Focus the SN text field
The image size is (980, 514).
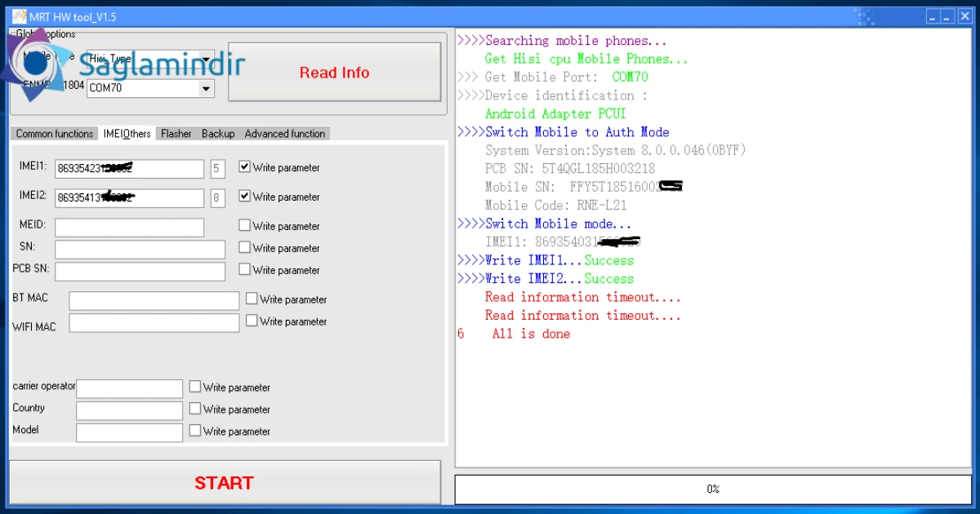(140, 250)
